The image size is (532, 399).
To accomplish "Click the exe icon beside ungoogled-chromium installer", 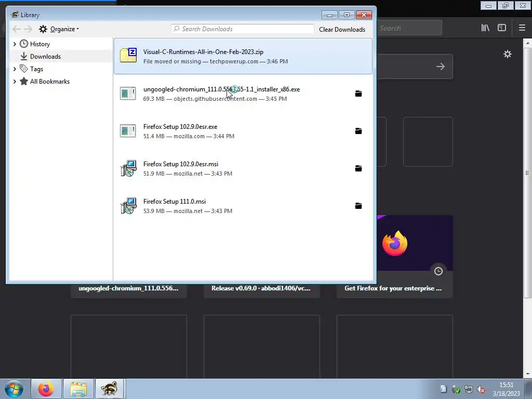I will click(128, 94).
